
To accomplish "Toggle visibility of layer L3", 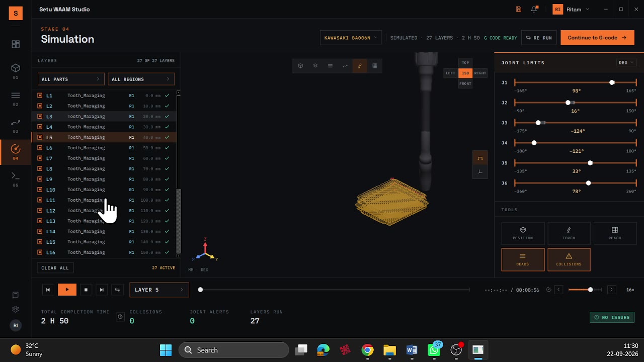I will pyautogui.click(x=40, y=116).
